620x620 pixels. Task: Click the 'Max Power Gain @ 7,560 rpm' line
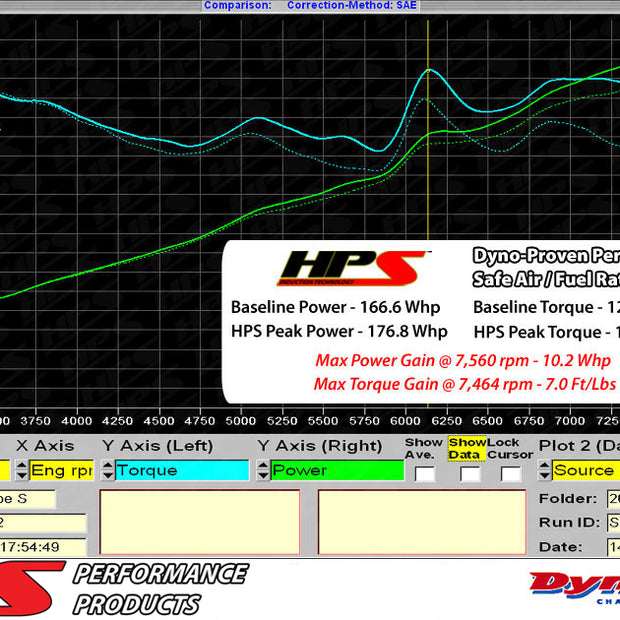coord(463,361)
